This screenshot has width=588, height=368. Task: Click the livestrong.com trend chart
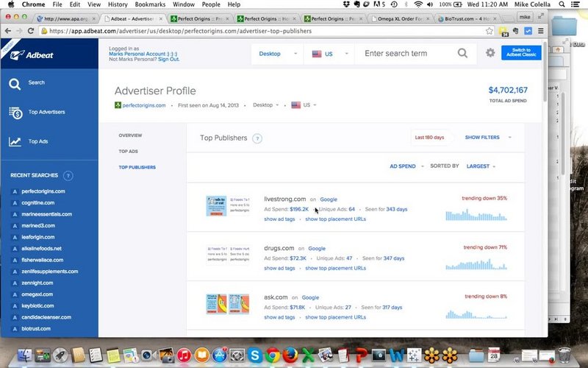click(476, 214)
